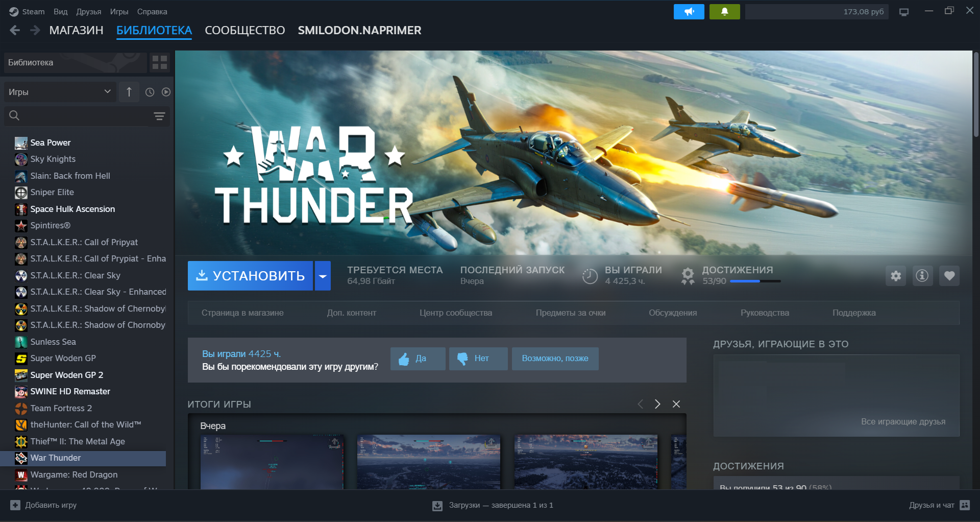The image size is (980, 522).
Task: Open the Друзья menu
Action: (89, 12)
